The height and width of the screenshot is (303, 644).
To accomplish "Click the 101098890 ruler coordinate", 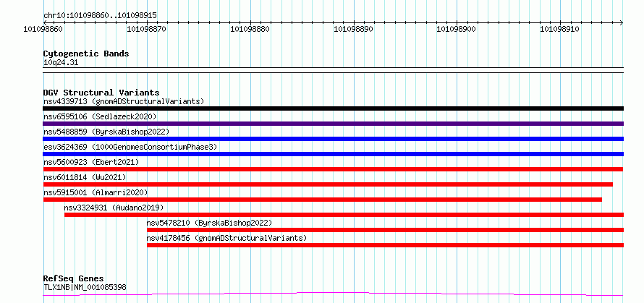I will click(354, 30).
